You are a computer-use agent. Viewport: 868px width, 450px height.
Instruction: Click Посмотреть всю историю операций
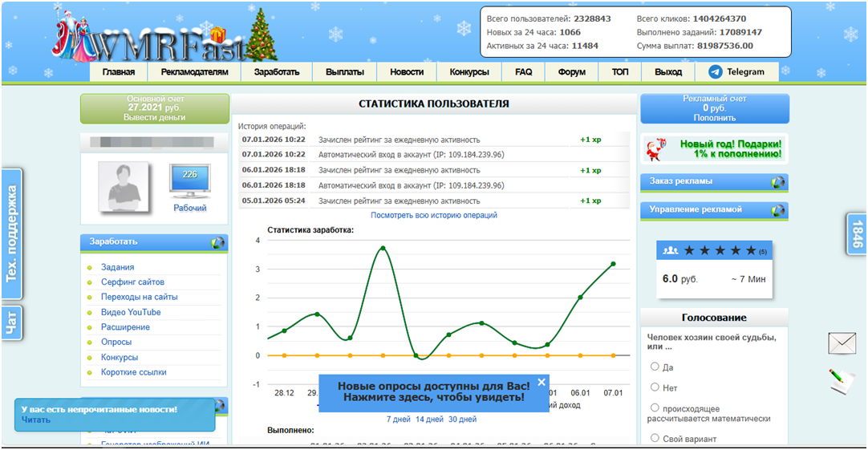coord(434,215)
